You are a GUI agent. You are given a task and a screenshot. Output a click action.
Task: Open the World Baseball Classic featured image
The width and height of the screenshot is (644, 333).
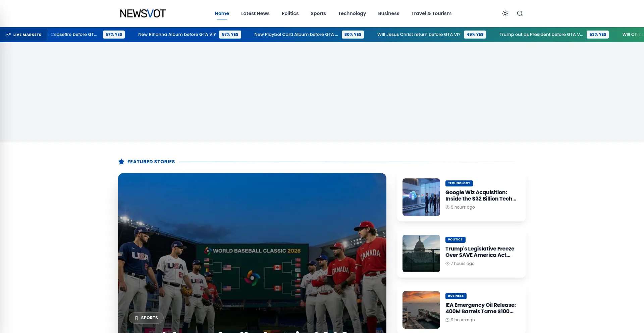(252, 253)
